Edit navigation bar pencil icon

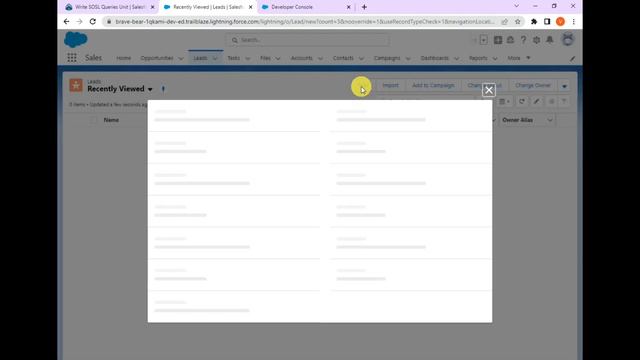[x=572, y=59]
